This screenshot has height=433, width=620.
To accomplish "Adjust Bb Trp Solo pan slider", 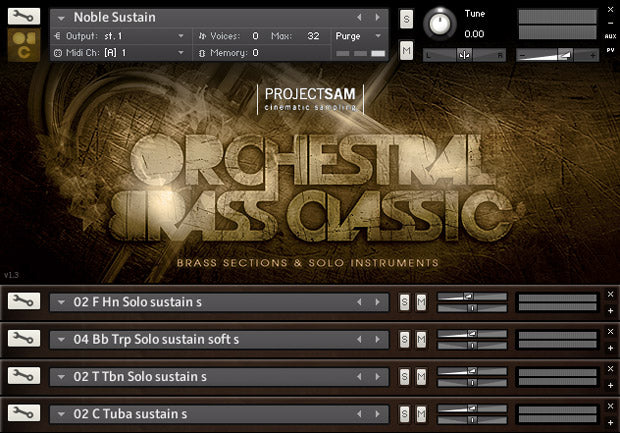I will [x=472, y=345].
